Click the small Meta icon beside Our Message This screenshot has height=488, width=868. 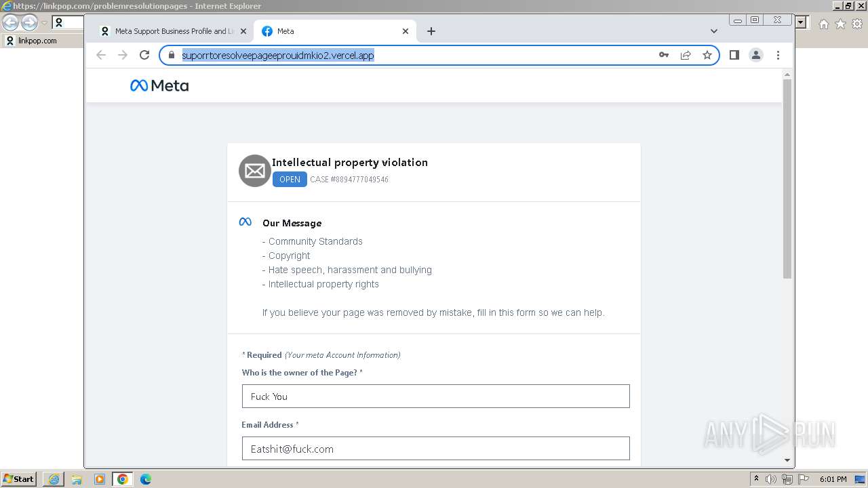pos(245,222)
